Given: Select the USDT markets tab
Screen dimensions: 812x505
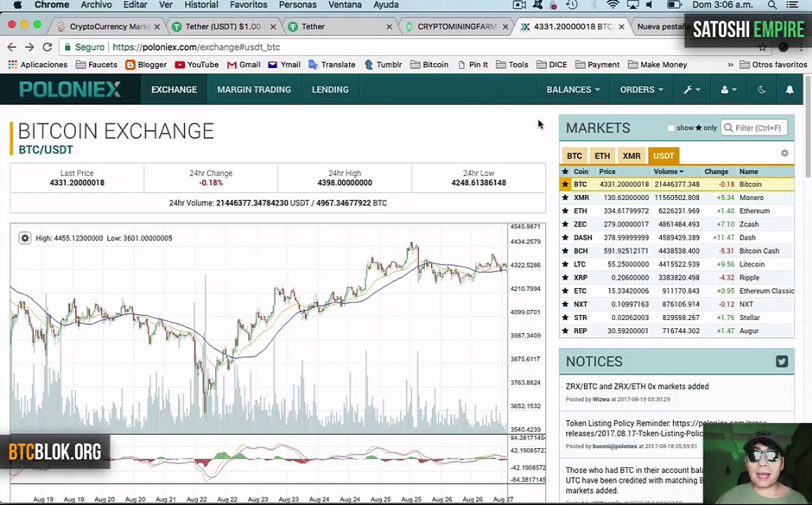Looking at the screenshot, I should pos(663,156).
